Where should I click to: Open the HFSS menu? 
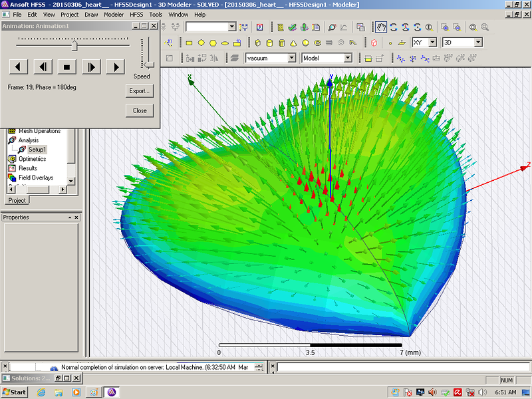click(x=136, y=14)
